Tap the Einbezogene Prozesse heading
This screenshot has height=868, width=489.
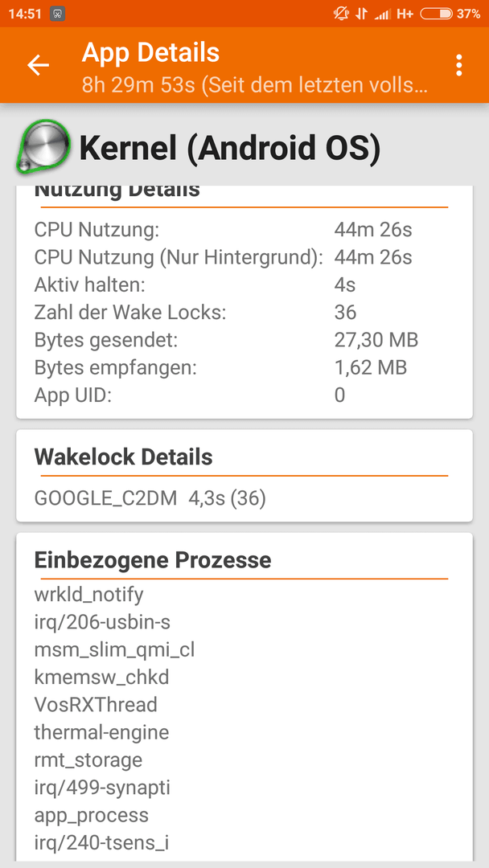tap(153, 560)
